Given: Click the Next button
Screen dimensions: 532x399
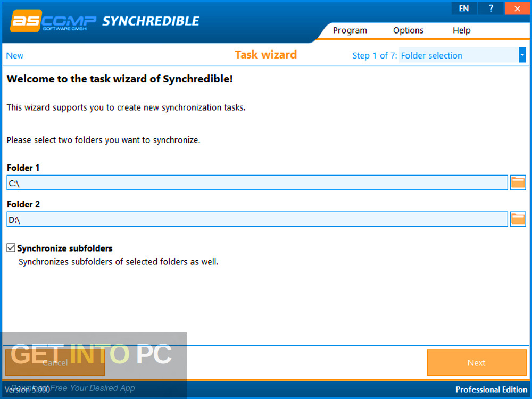Looking at the screenshot, I should click(x=476, y=363).
